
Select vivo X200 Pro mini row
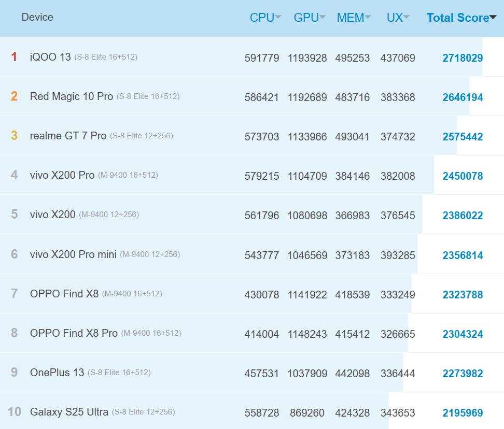[73, 254]
